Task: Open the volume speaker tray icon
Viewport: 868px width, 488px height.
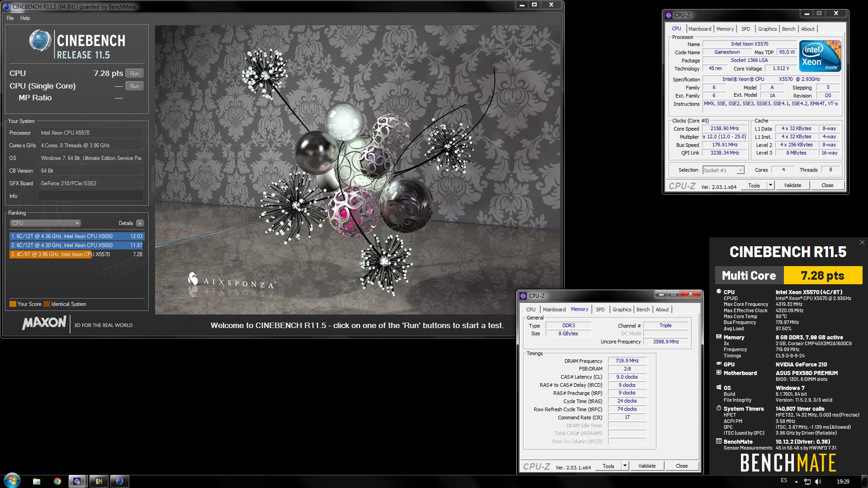Action: click(x=818, y=482)
